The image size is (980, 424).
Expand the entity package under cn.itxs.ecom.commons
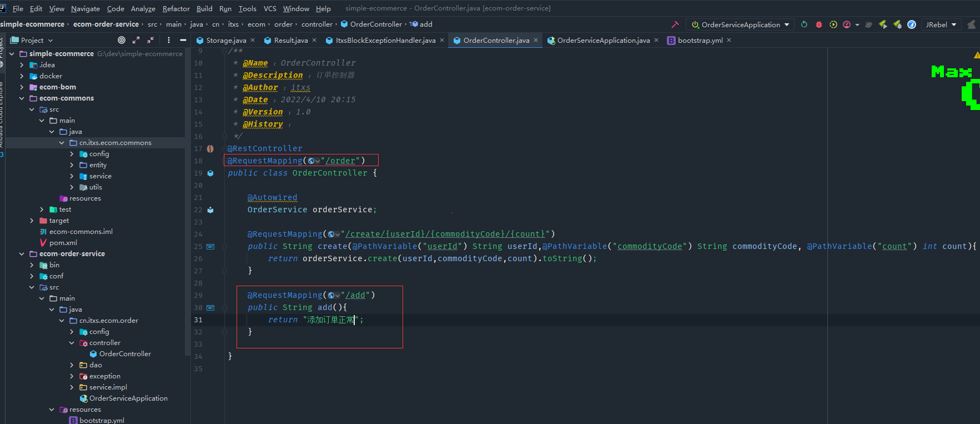pyautogui.click(x=72, y=165)
